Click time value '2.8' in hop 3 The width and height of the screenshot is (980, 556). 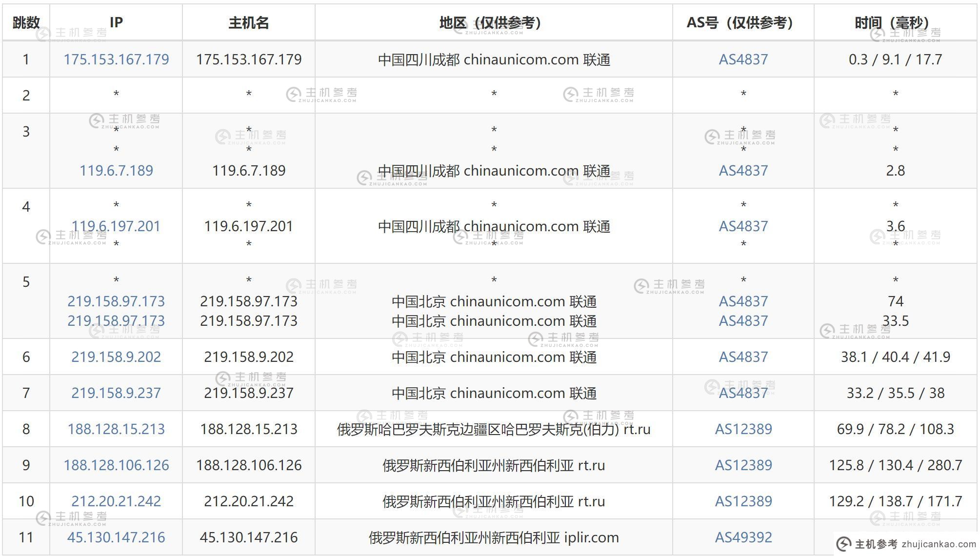coord(896,171)
